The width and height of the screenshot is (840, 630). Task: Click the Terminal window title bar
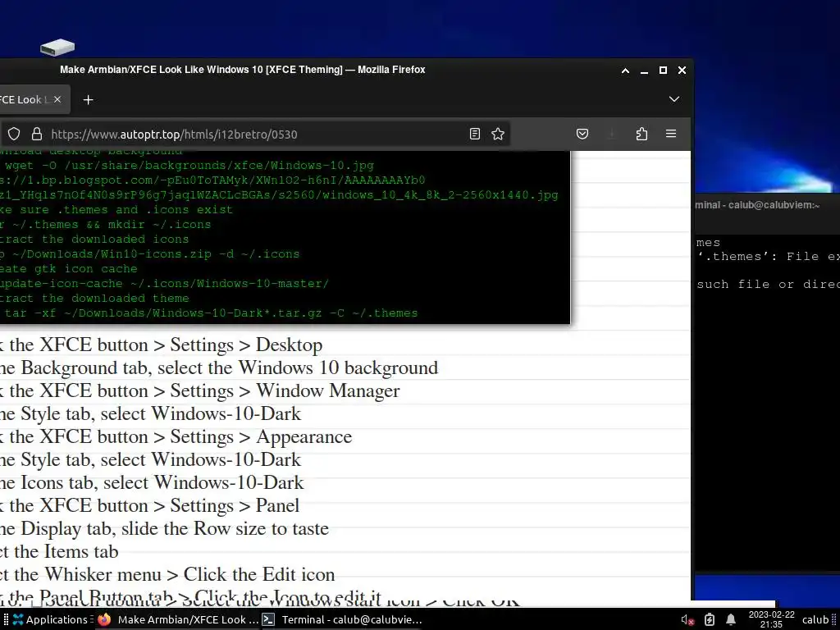767,205
